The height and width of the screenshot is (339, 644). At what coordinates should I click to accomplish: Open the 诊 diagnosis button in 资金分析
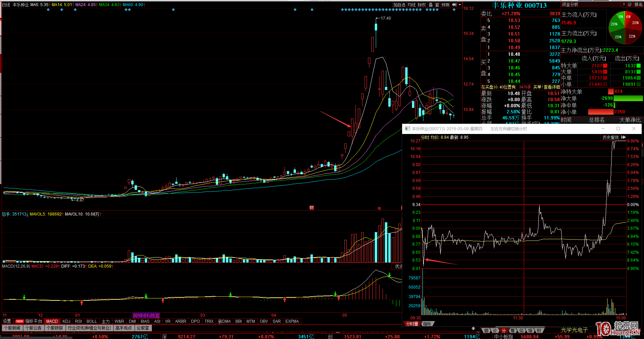(x=630, y=5)
